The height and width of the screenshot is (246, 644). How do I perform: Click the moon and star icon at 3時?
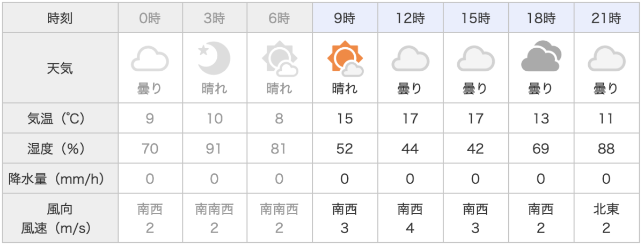tap(214, 58)
